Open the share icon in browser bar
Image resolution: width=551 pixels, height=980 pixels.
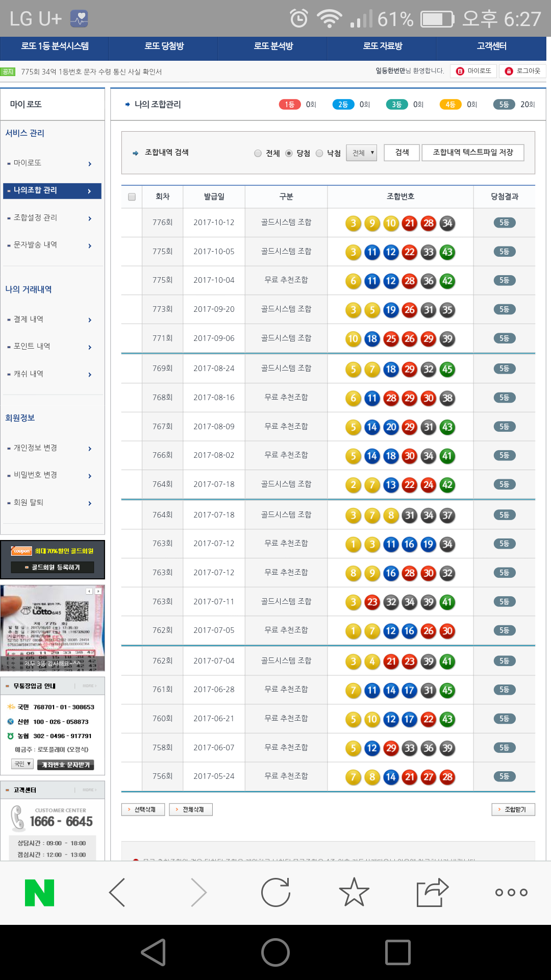point(432,893)
